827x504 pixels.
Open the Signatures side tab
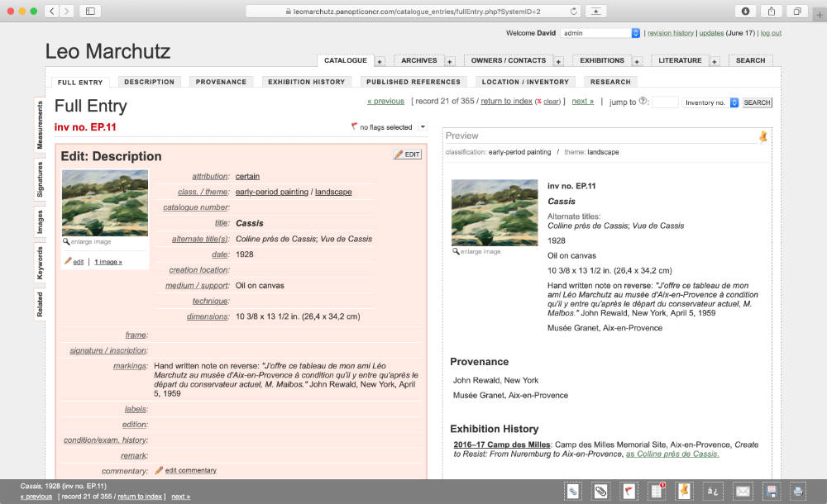[40, 179]
